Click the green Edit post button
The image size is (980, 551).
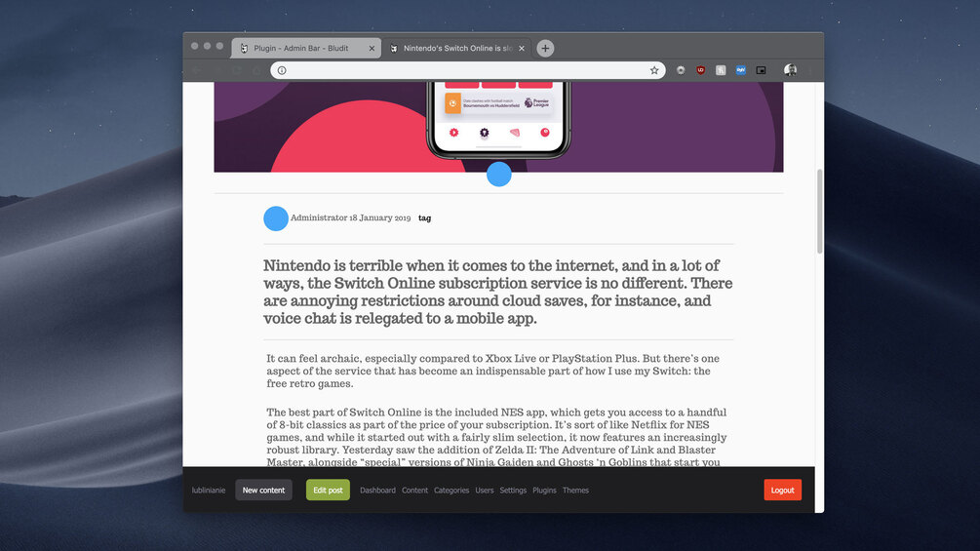click(x=328, y=490)
